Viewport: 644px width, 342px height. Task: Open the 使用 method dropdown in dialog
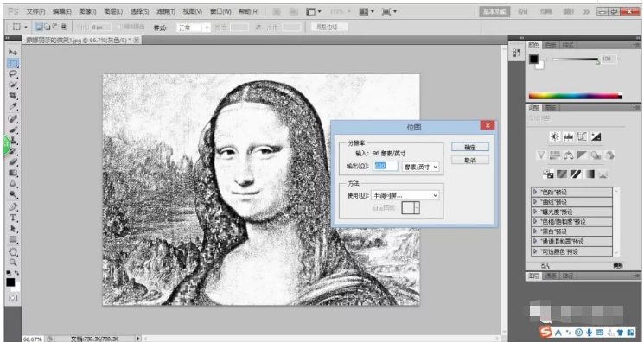coord(405,195)
